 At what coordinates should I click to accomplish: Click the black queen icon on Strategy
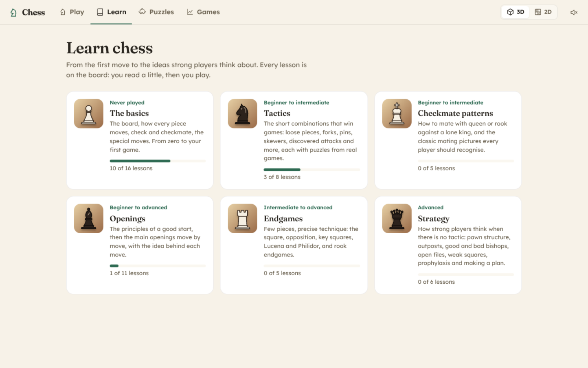pyautogui.click(x=397, y=219)
